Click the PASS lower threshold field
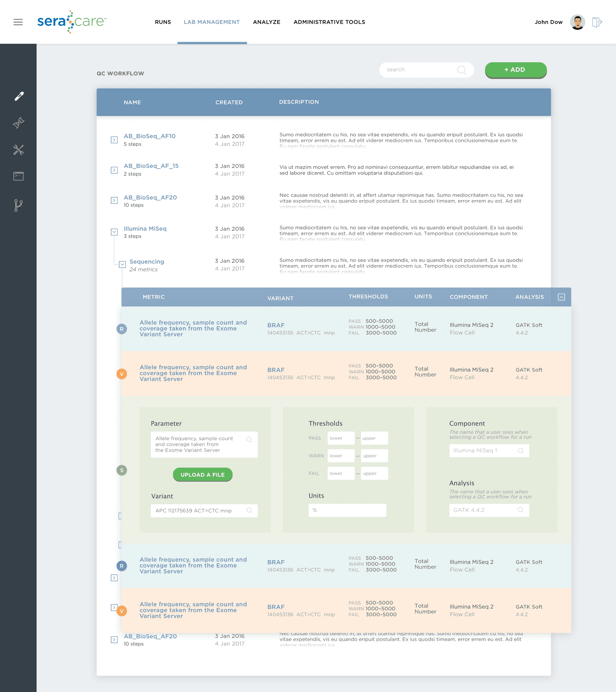 pos(341,438)
